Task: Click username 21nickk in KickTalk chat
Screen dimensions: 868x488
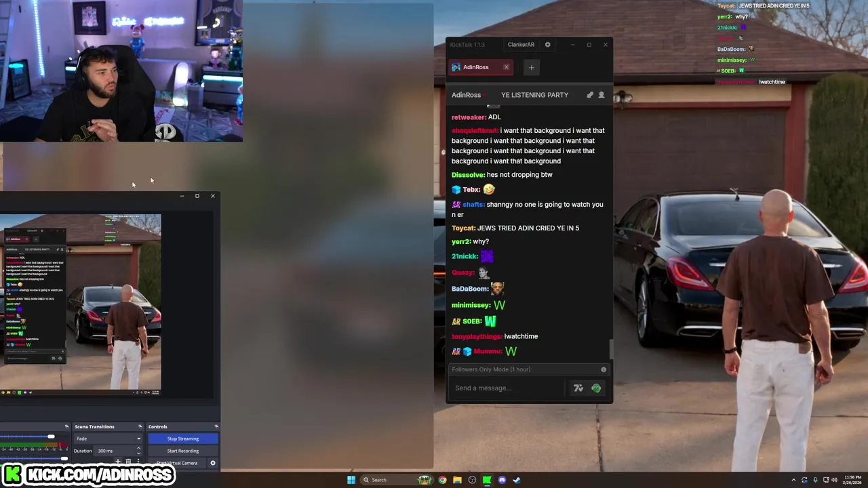Action: (x=465, y=256)
